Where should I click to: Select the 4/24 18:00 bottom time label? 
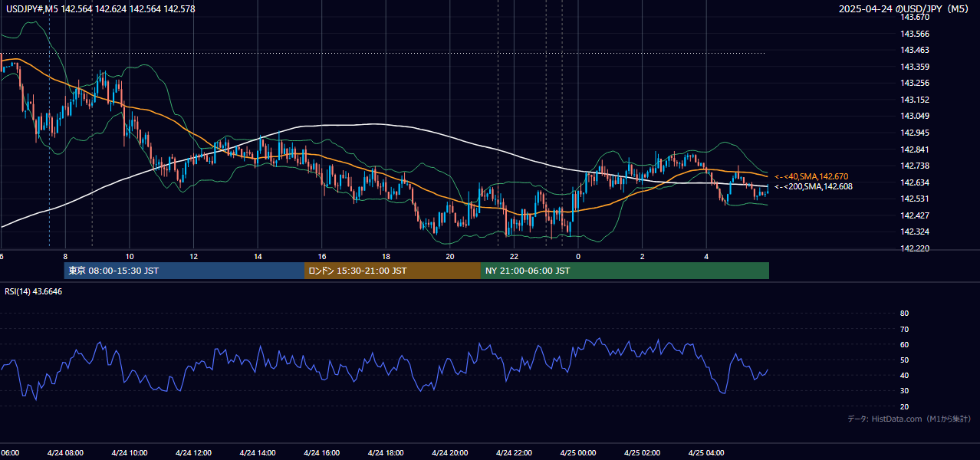coord(386,452)
